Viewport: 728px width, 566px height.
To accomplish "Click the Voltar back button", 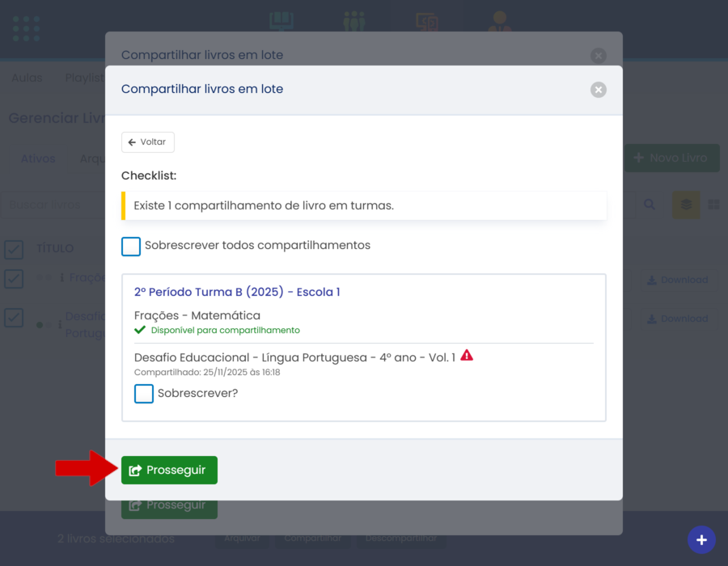I will (x=148, y=142).
